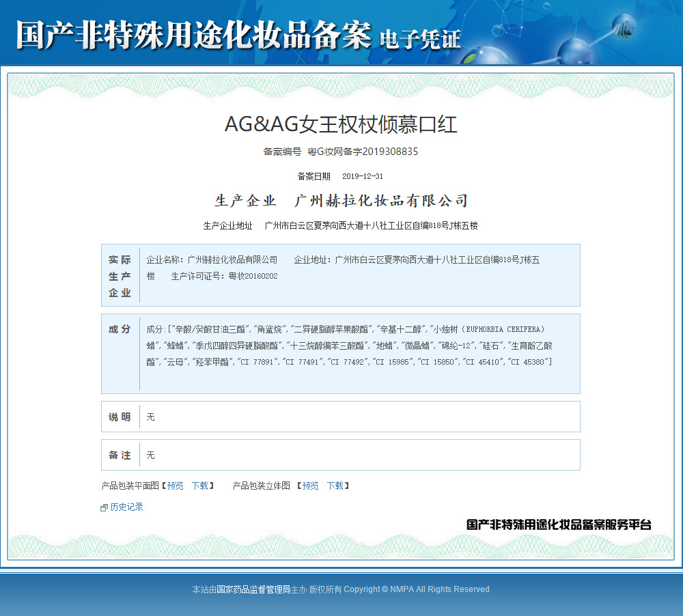Open the 历史记录 history link
683x616 pixels.
(126, 507)
